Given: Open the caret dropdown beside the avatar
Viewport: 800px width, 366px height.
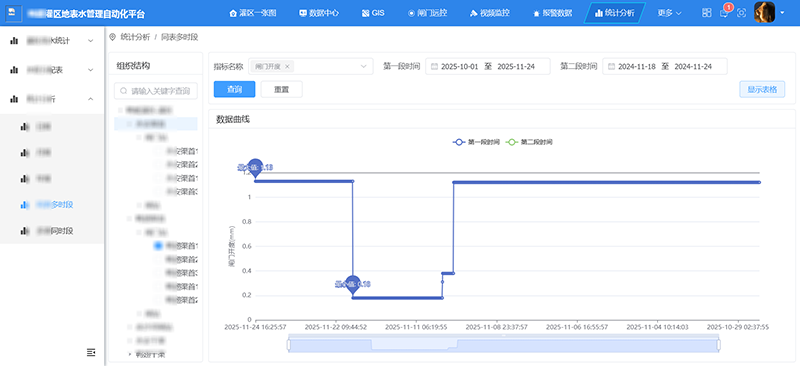Looking at the screenshot, I should pos(783,13).
